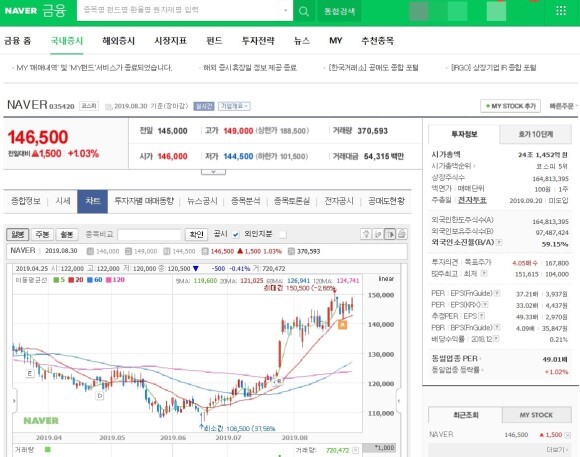Toggle the 공시 checkbox

coord(236,235)
